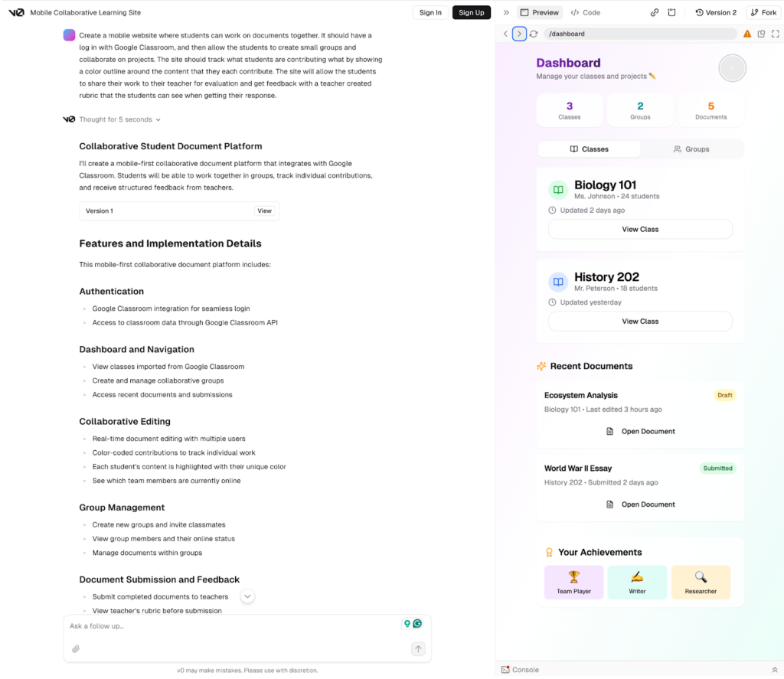Switch to the Code tab

585,12
